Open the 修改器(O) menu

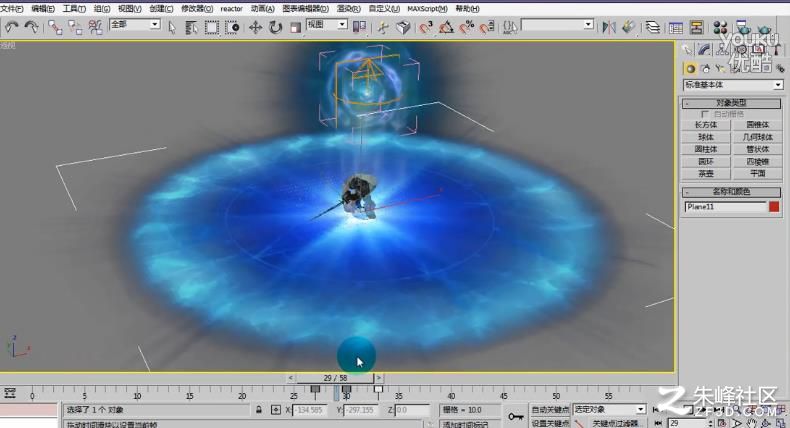coord(196,9)
